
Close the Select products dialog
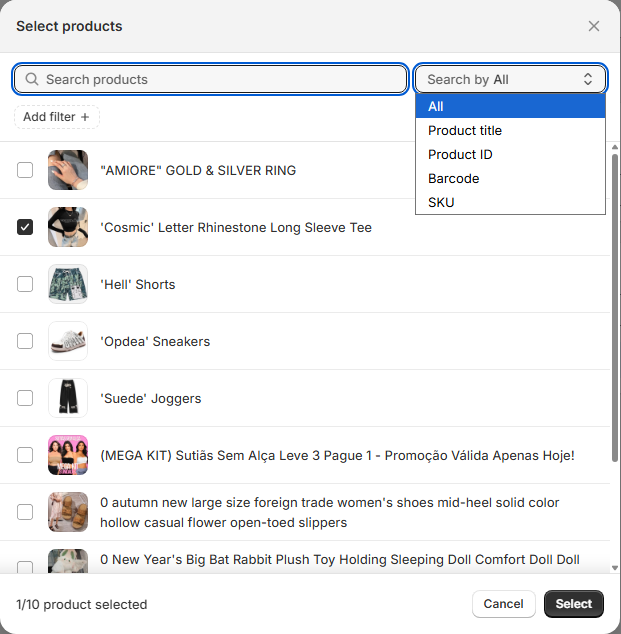pyautogui.click(x=594, y=26)
